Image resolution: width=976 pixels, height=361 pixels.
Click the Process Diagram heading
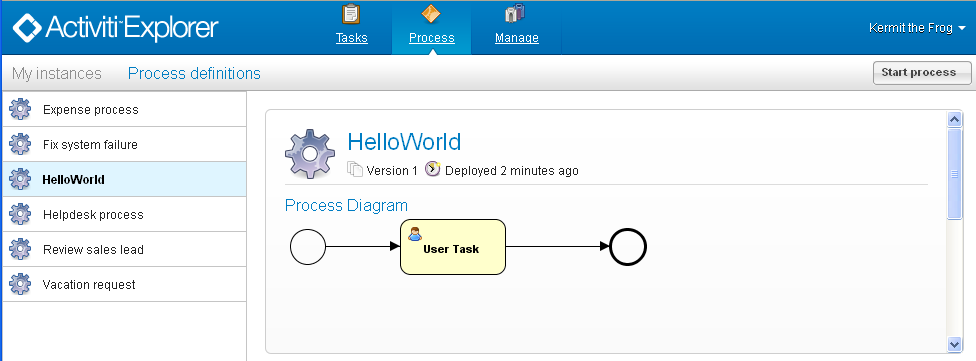346,205
